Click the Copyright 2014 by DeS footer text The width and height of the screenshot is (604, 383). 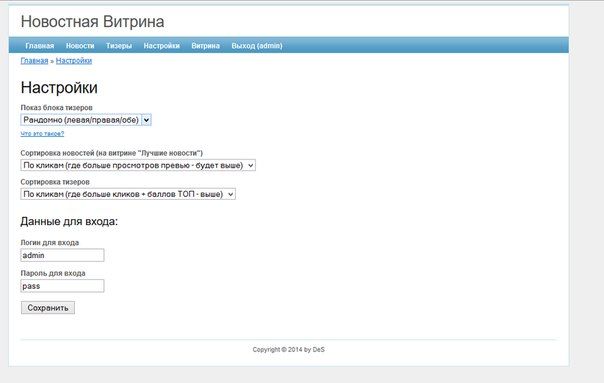(289, 349)
